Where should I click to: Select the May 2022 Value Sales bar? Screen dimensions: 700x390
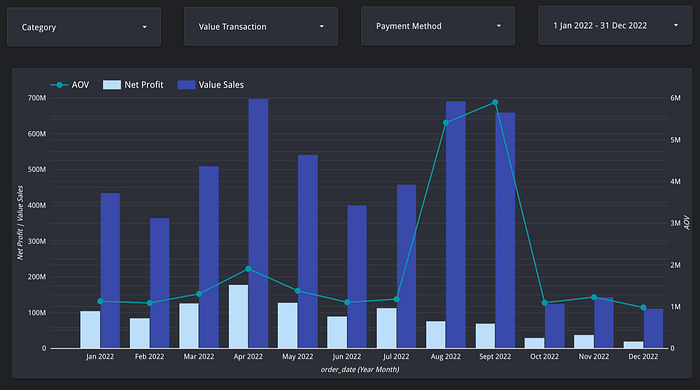point(308,252)
